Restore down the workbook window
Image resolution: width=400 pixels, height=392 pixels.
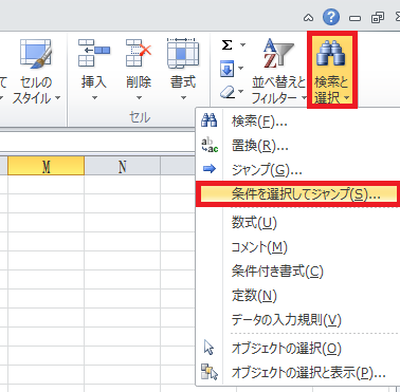[377, 17]
